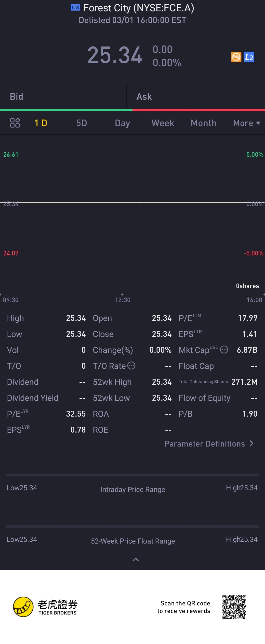
Task: Tap the Intraday Price Range bar
Action: [132, 475]
